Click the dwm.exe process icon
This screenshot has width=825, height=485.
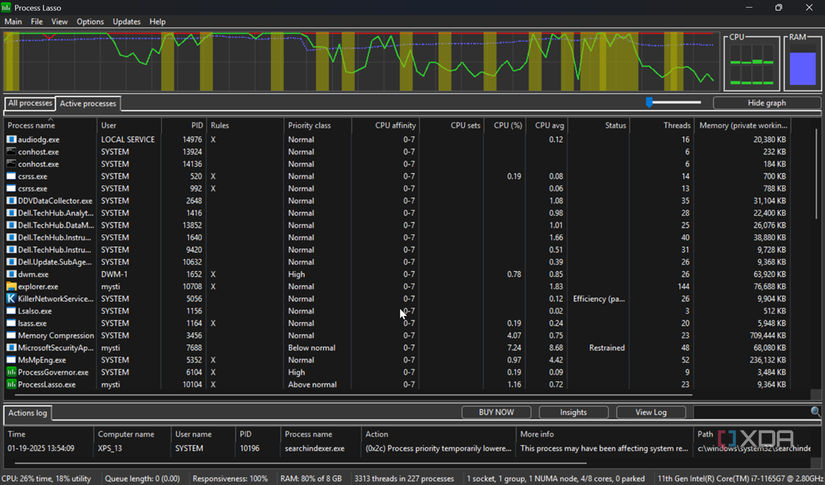tap(11, 274)
